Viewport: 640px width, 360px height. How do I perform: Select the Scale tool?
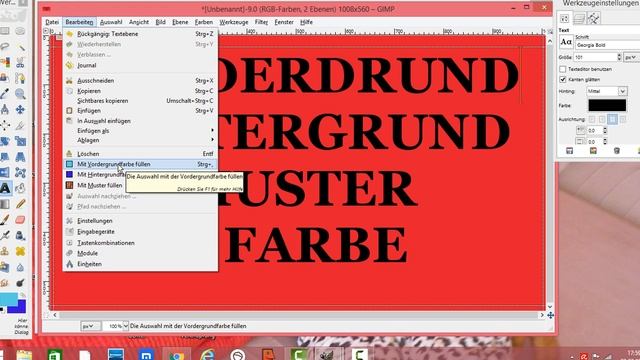click(20, 141)
